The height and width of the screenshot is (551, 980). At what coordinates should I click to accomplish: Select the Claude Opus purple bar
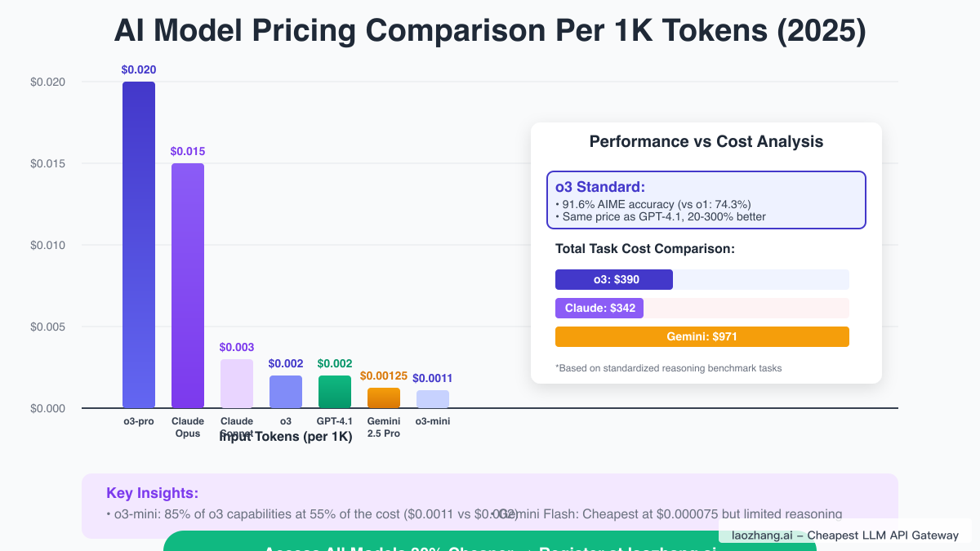coord(188,286)
